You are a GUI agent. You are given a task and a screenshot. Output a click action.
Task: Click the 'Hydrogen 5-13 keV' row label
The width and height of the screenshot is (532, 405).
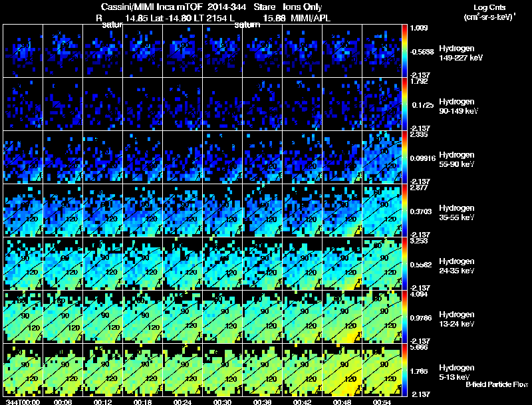click(457, 372)
